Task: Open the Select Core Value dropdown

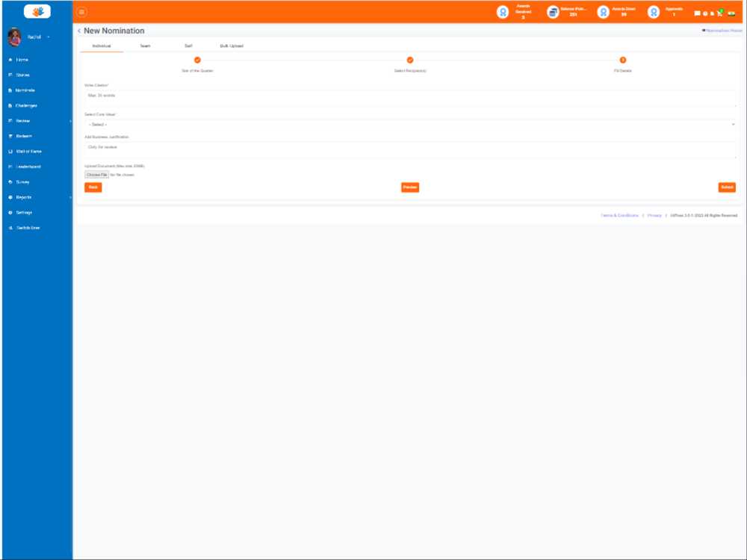Action: pos(410,124)
